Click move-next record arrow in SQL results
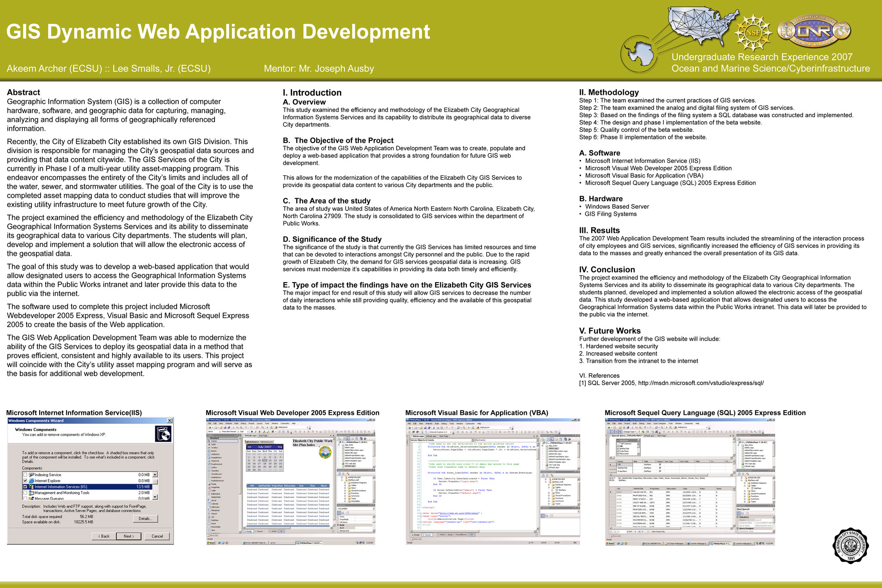882x588 pixels. (635, 532)
